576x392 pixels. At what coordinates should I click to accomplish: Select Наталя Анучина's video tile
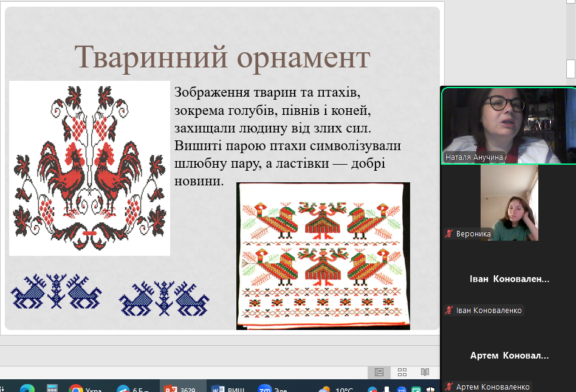[508, 126]
